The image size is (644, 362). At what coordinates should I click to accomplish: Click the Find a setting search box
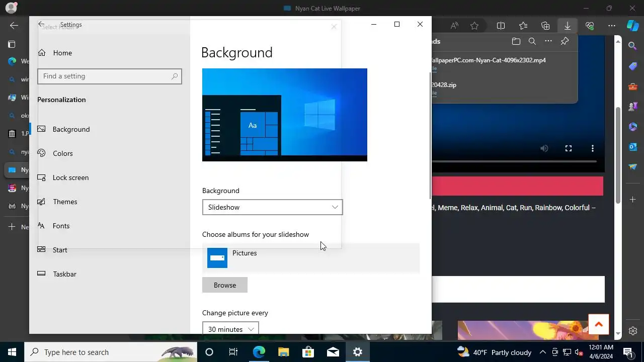click(x=109, y=76)
